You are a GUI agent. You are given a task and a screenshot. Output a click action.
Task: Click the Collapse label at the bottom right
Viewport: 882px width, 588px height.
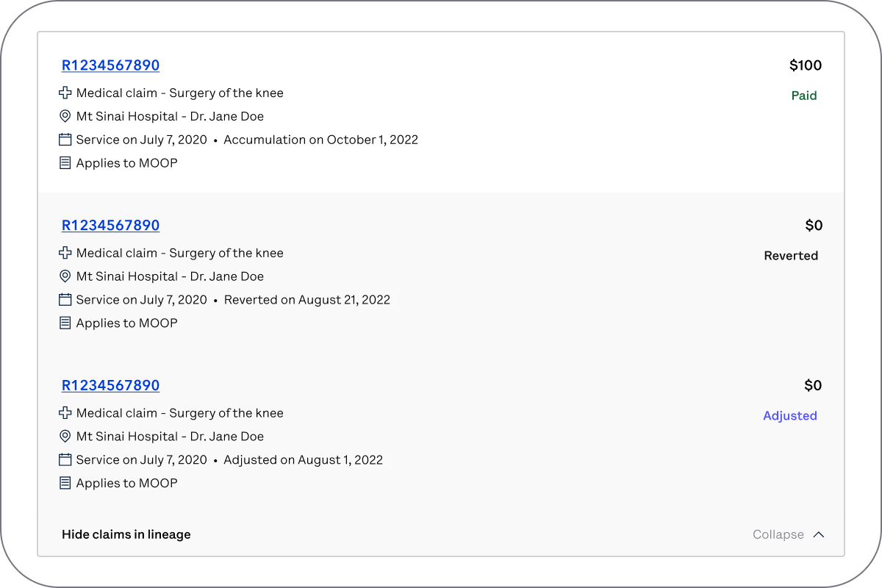778,534
